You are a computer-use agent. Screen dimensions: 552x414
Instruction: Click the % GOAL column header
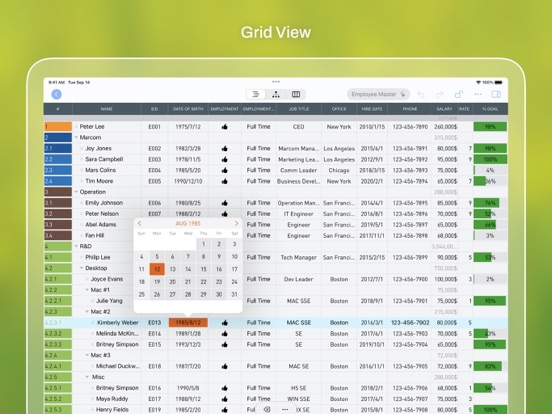click(490, 109)
